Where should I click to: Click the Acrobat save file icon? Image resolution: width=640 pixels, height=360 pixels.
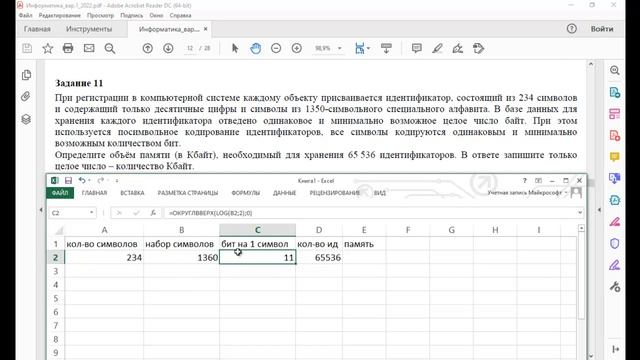coord(27,48)
